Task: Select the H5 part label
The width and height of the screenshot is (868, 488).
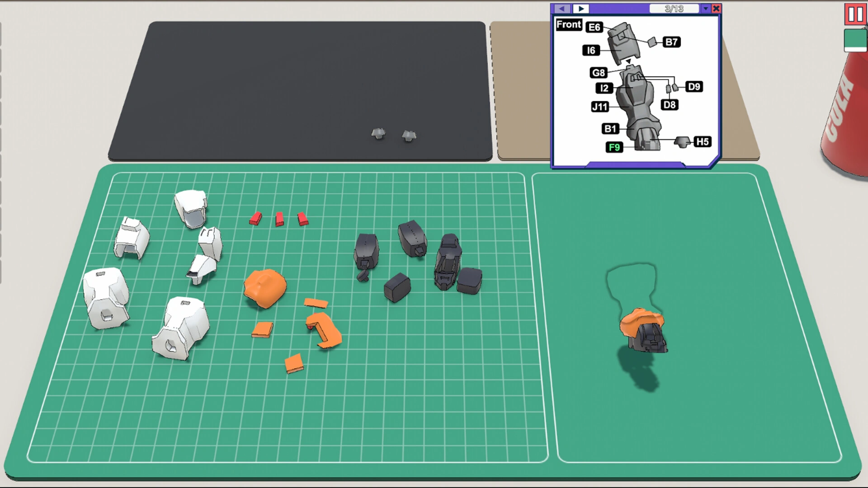Action: (702, 141)
